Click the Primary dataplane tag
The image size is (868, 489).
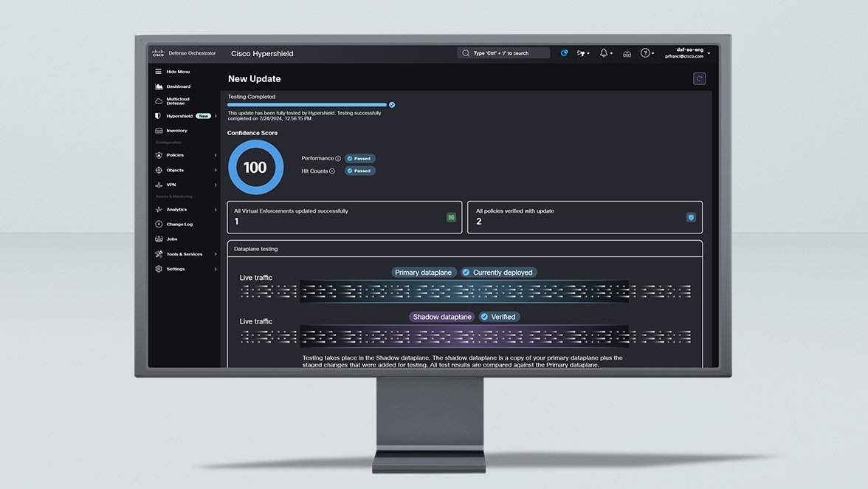point(424,273)
